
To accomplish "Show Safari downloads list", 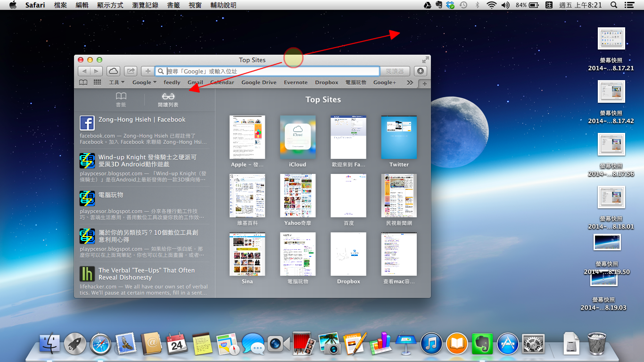I will (x=421, y=71).
